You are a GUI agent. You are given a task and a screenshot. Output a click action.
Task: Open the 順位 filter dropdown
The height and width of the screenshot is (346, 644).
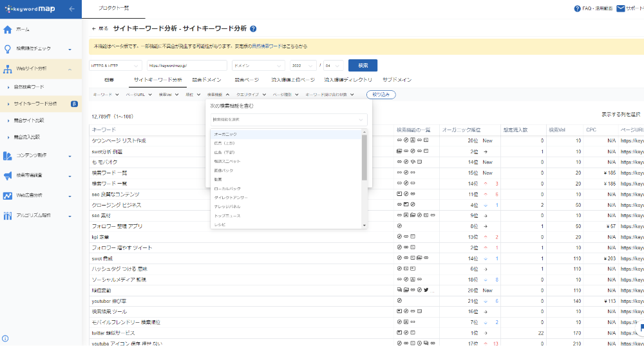[193, 95]
